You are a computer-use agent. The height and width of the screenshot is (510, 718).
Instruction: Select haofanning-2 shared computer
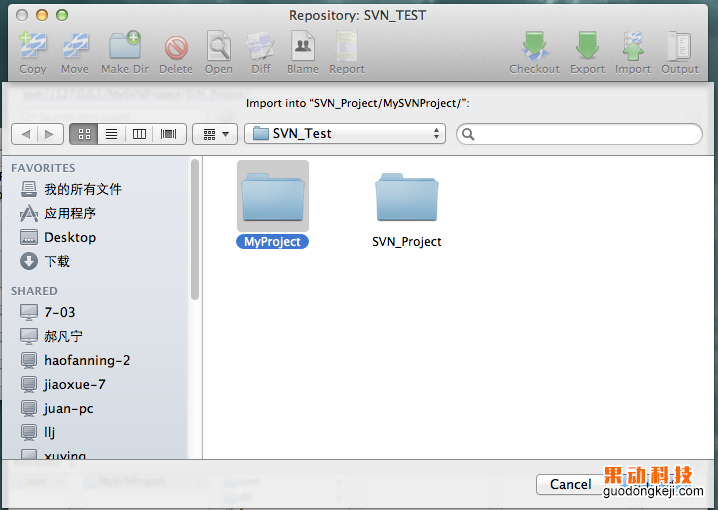87,360
